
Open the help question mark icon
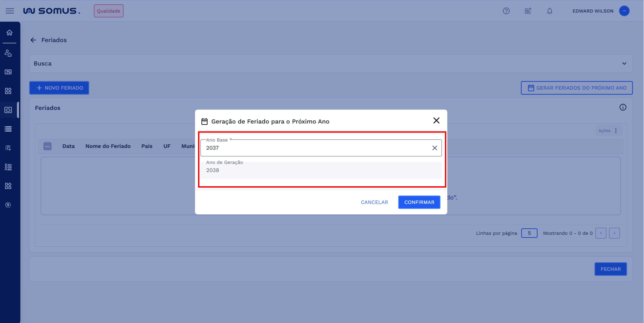[x=506, y=11]
